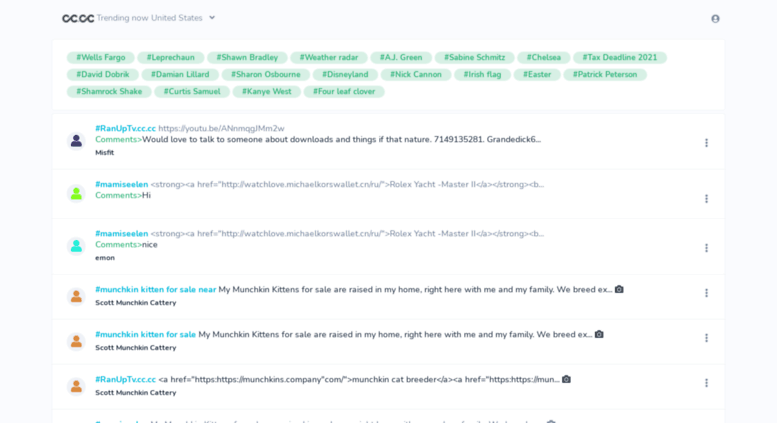Open the user account icon

click(715, 18)
